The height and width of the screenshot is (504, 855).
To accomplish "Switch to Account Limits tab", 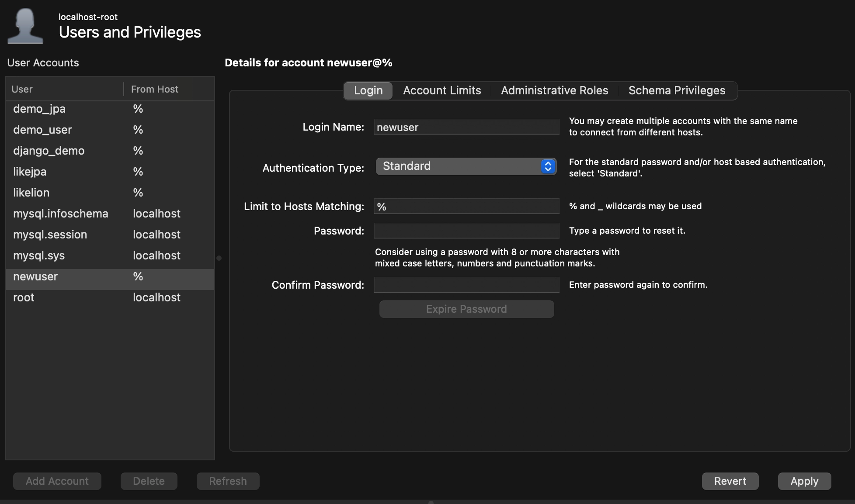I will pos(441,90).
